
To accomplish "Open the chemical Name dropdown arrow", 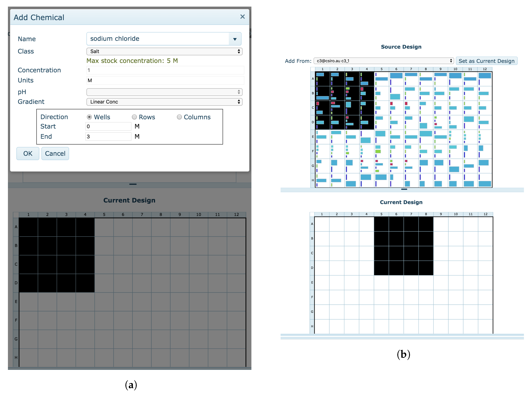I will [x=235, y=39].
